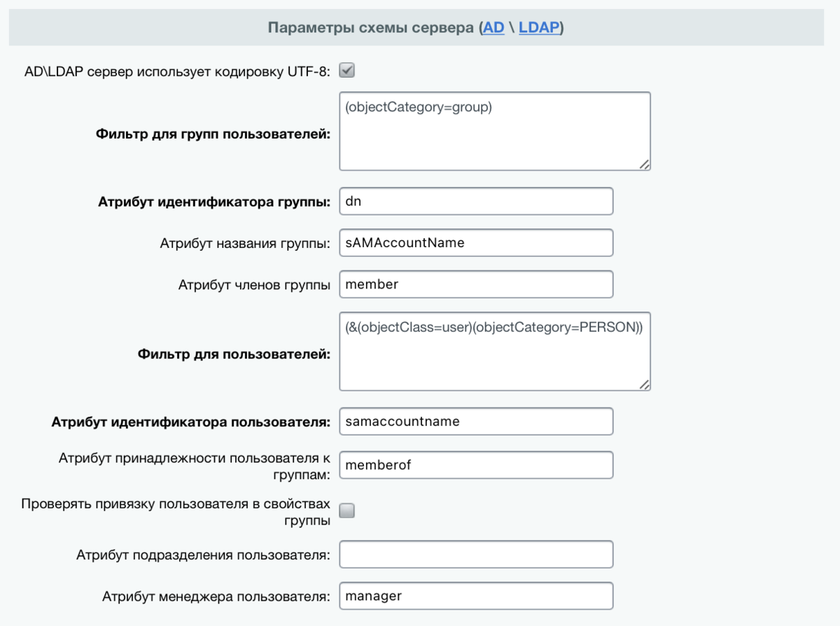Click the user groups filter textarea with objectCategory=group
Image resolution: width=840 pixels, height=626 pixels.
click(x=495, y=131)
